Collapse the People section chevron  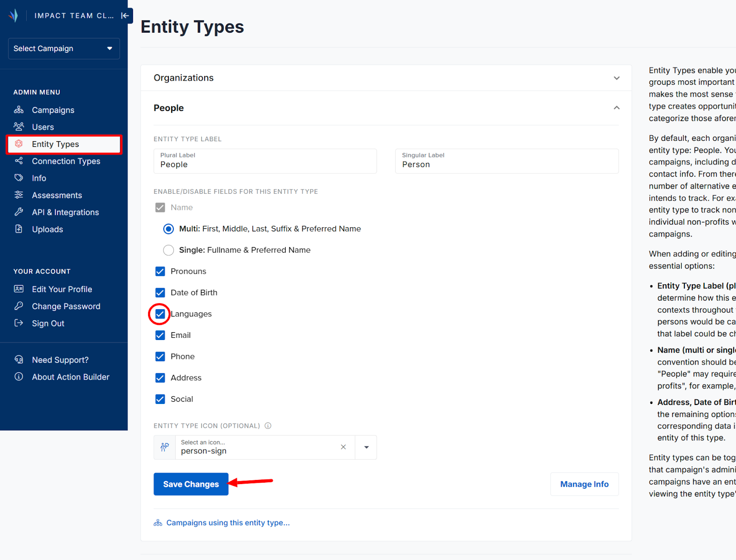click(616, 108)
